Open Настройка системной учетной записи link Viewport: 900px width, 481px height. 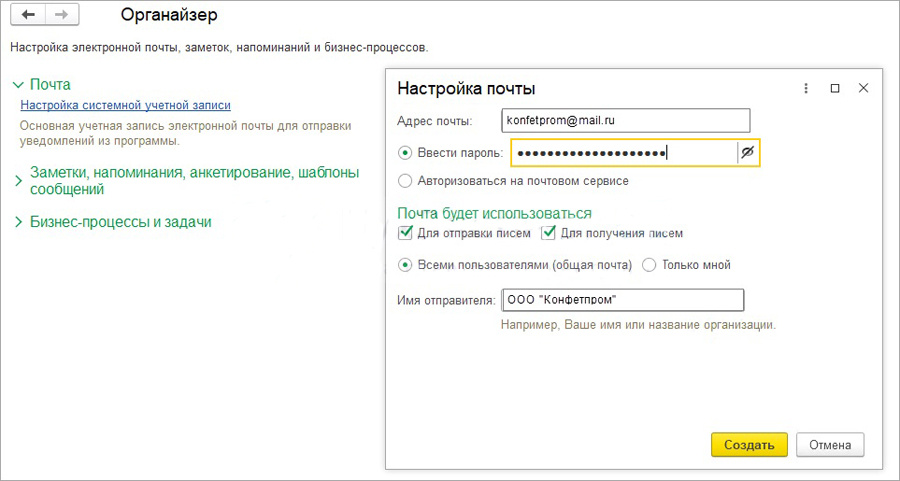[x=126, y=106]
